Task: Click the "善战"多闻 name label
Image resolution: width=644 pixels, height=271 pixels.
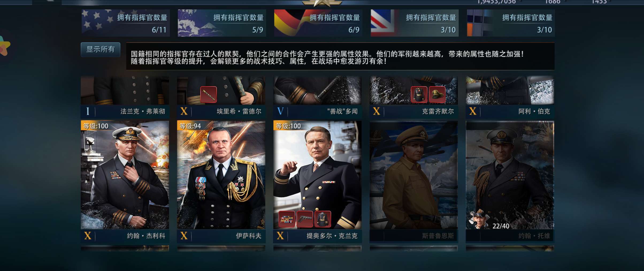Action: tap(343, 111)
